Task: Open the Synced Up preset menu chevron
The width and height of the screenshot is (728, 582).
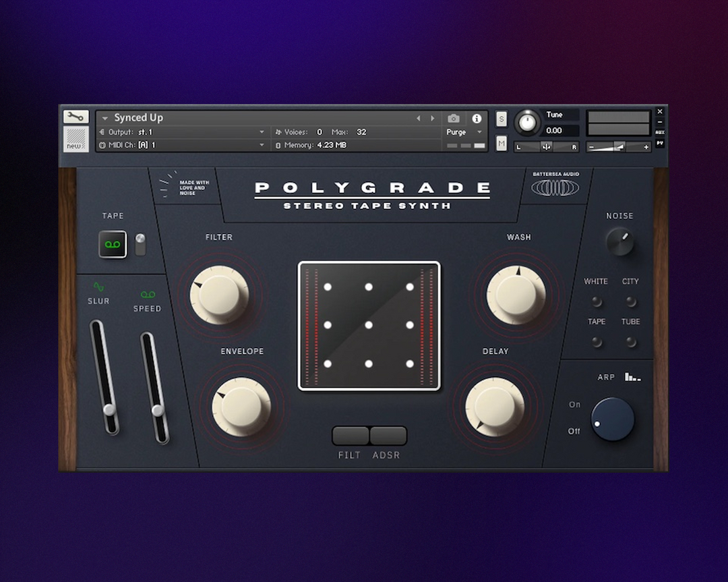Action: pyautogui.click(x=104, y=118)
